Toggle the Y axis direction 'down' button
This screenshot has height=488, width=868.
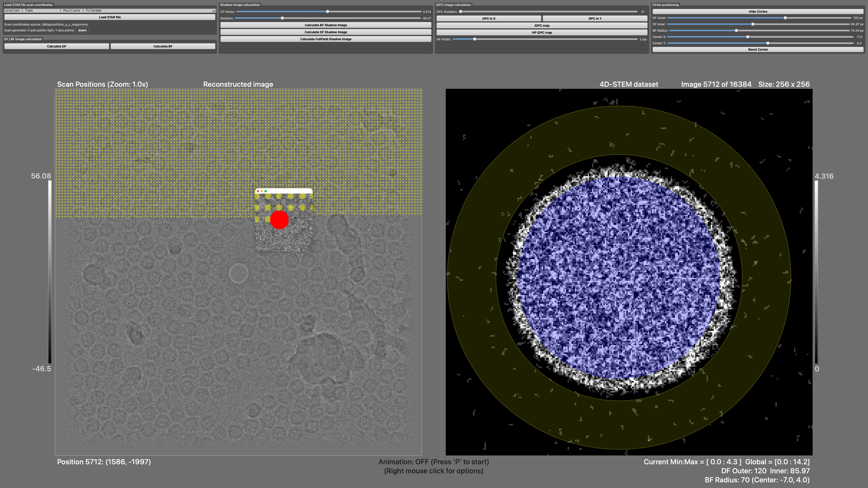83,30
